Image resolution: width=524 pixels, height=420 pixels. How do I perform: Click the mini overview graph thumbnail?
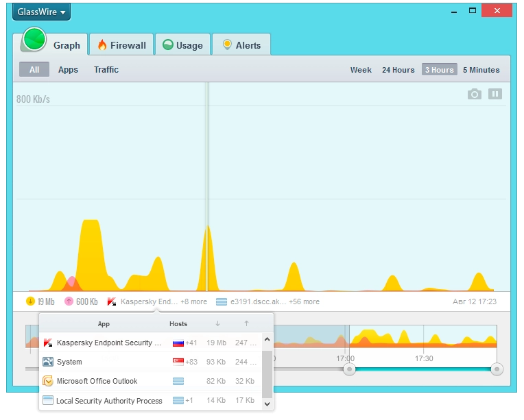point(423,336)
